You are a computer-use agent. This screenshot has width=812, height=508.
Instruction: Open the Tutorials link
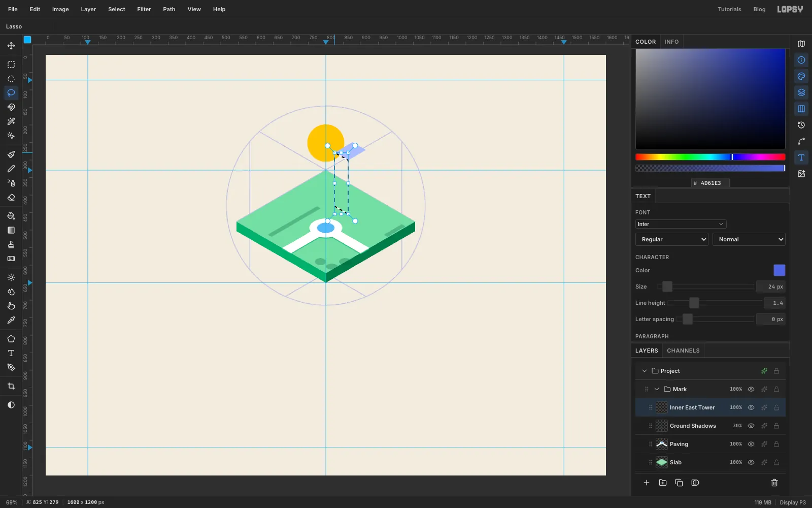click(729, 9)
